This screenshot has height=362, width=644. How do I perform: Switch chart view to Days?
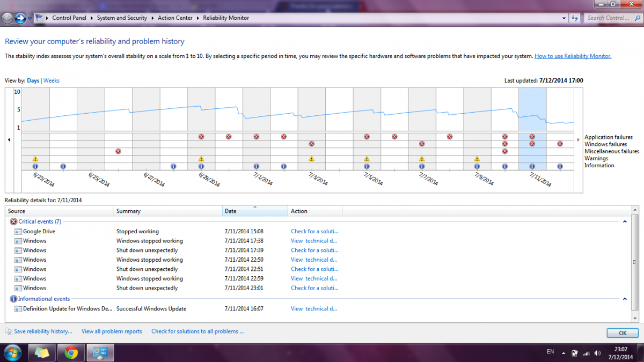tap(33, 80)
